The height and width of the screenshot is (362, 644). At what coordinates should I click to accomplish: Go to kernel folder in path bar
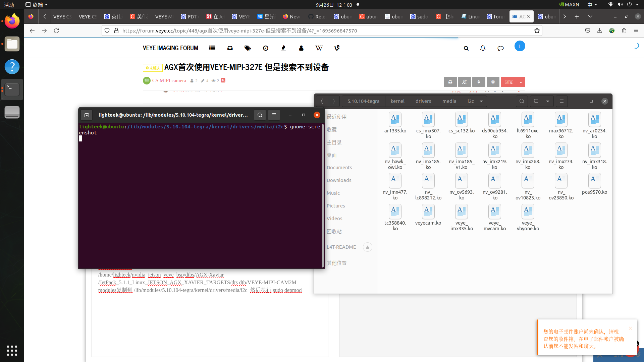point(397,101)
